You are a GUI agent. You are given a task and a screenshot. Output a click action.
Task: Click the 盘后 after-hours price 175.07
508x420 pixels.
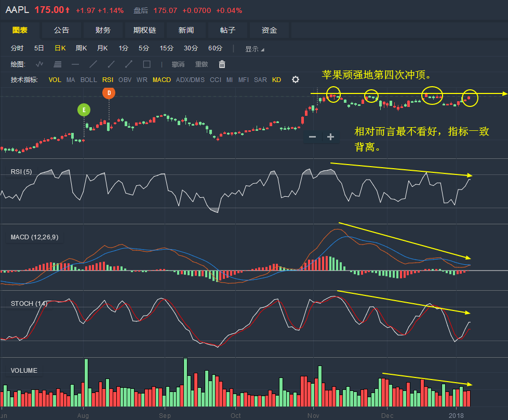click(x=165, y=10)
